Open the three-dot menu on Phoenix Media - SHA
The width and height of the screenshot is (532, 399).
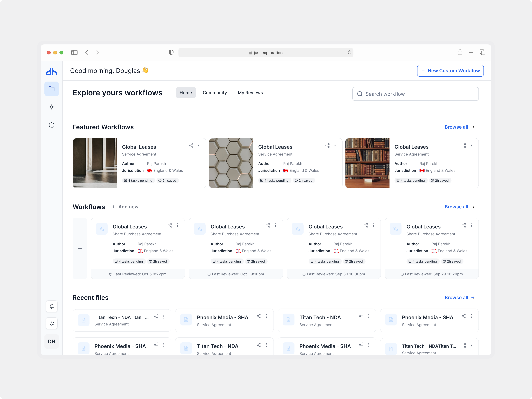(266, 316)
